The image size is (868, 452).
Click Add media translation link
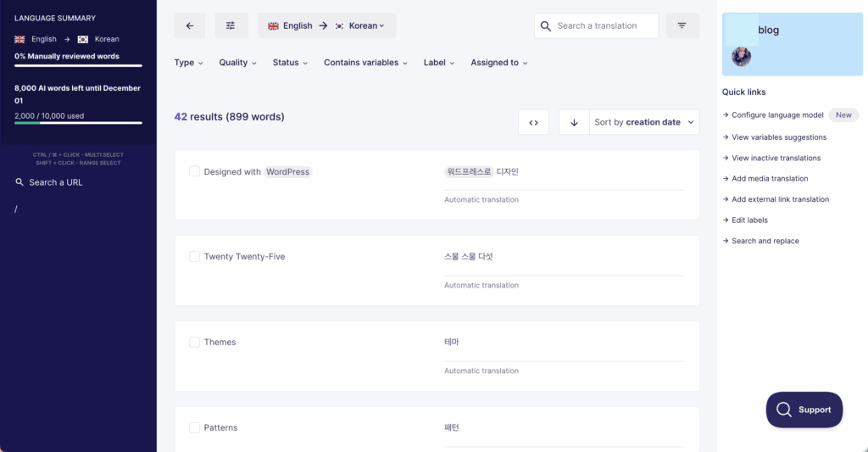click(x=765, y=178)
